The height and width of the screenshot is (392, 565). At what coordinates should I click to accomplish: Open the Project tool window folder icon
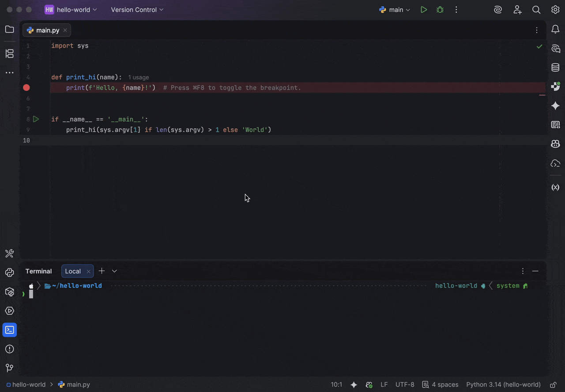tap(9, 30)
